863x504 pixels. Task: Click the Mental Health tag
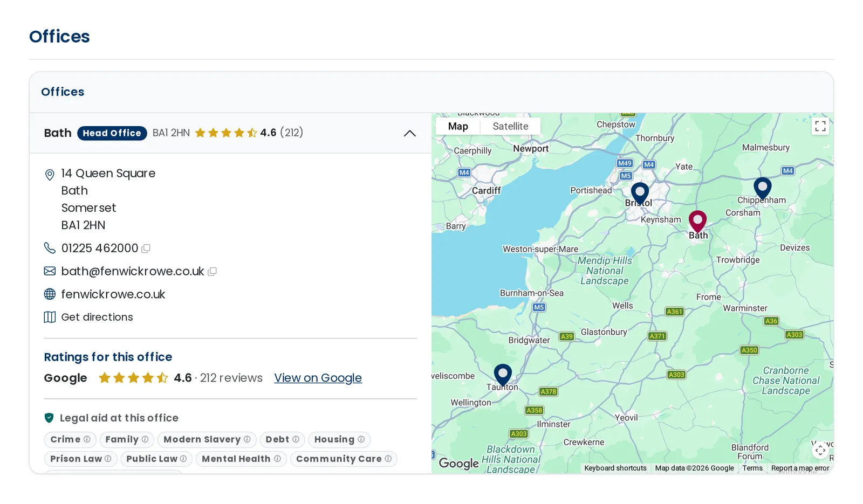pos(241,459)
